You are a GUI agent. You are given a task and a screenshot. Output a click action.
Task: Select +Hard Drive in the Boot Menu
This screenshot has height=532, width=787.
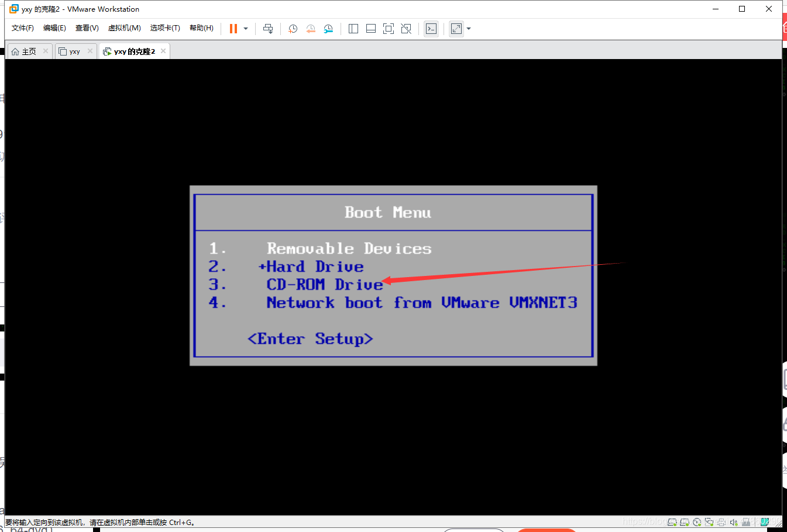311,267
